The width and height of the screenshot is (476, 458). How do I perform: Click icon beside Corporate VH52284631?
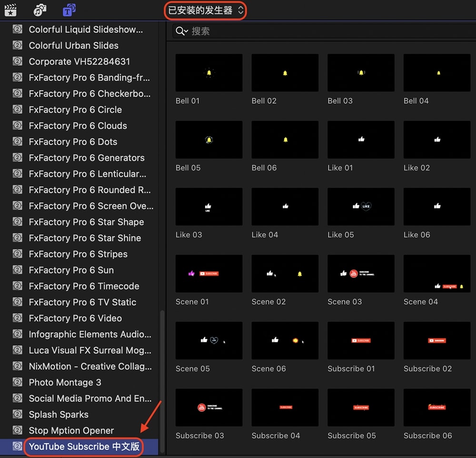coord(18,61)
